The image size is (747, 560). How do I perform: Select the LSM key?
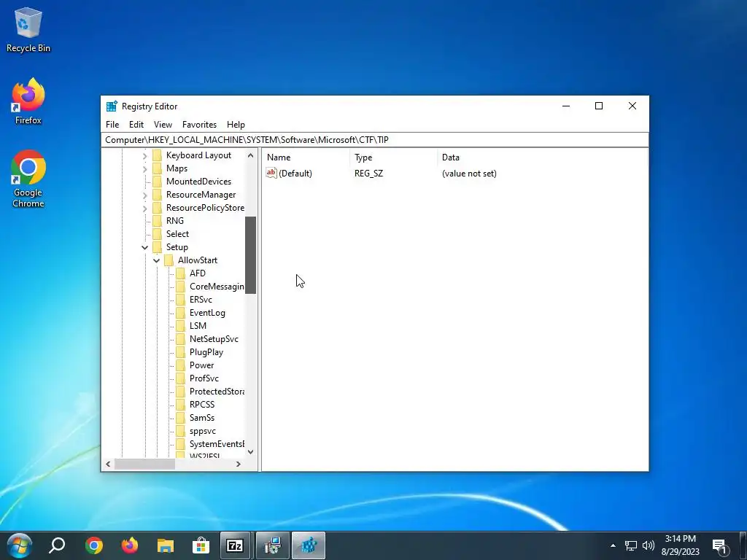[198, 326]
